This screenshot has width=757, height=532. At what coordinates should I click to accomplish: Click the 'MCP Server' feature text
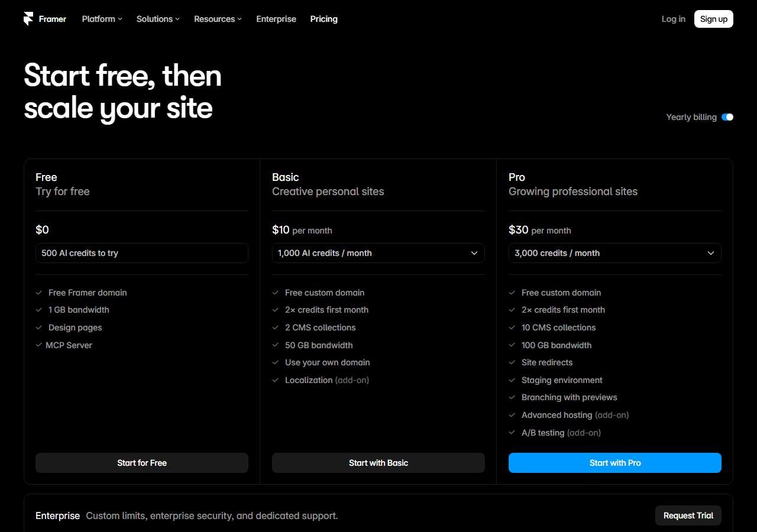(x=69, y=345)
